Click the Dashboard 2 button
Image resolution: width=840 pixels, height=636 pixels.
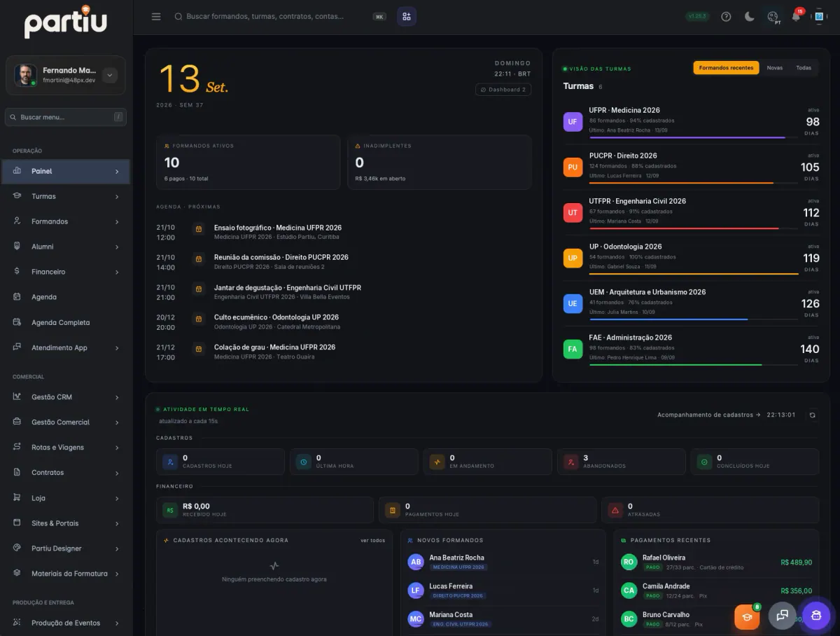click(503, 90)
